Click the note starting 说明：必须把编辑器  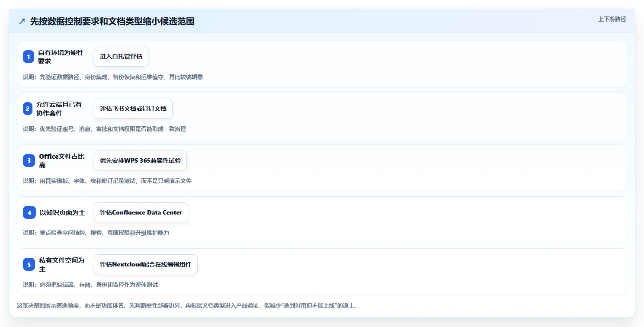[x=90, y=285]
